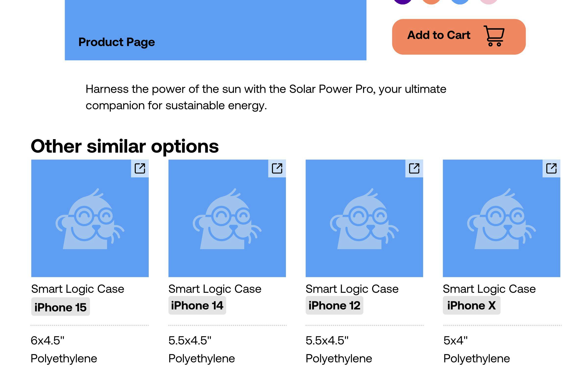588x392 pixels.
Task: Open external link icon on iPhone X card
Action: coord(551,168)
